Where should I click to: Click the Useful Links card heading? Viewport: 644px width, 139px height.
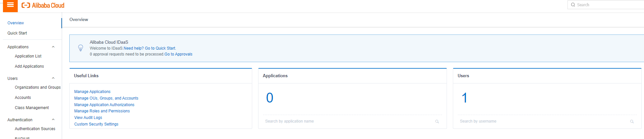click(x=86, y=76)
